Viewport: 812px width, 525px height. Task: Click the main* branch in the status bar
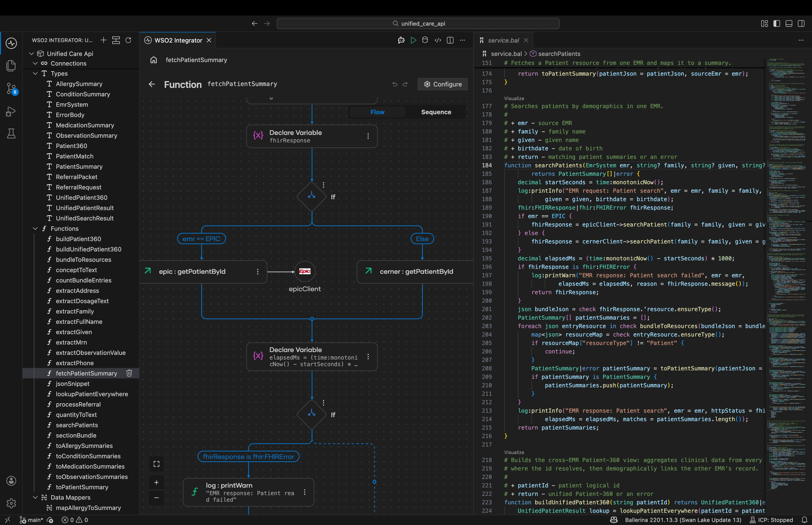(x=31, y=520)
